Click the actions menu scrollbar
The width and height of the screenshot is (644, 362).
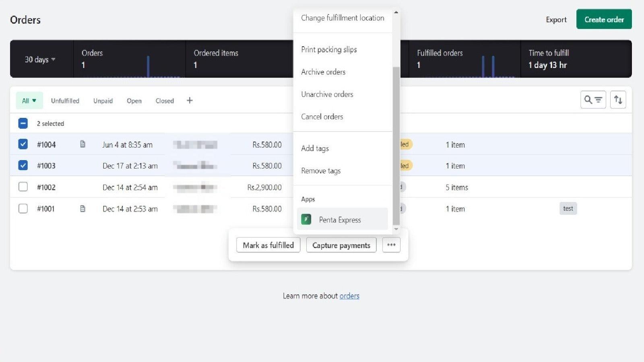(x=396, y=145)
